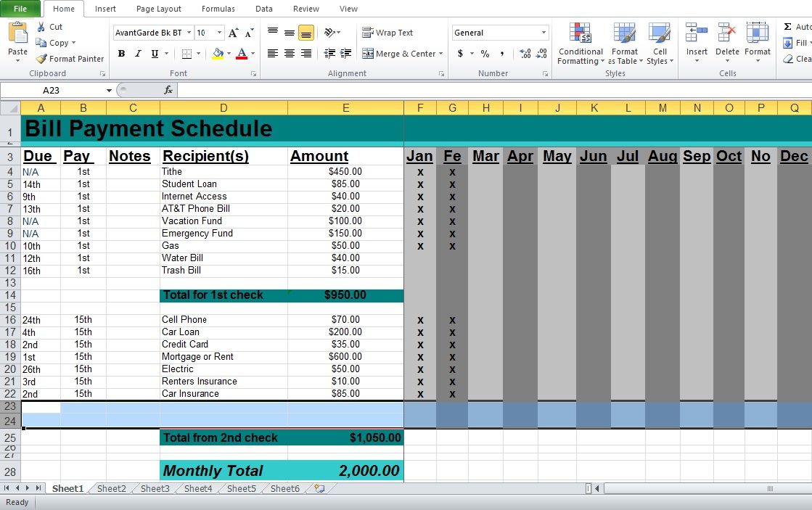Open the Sheet3 worksheet tab
Viewport: 812px width, 510px height.
(155, 489)
